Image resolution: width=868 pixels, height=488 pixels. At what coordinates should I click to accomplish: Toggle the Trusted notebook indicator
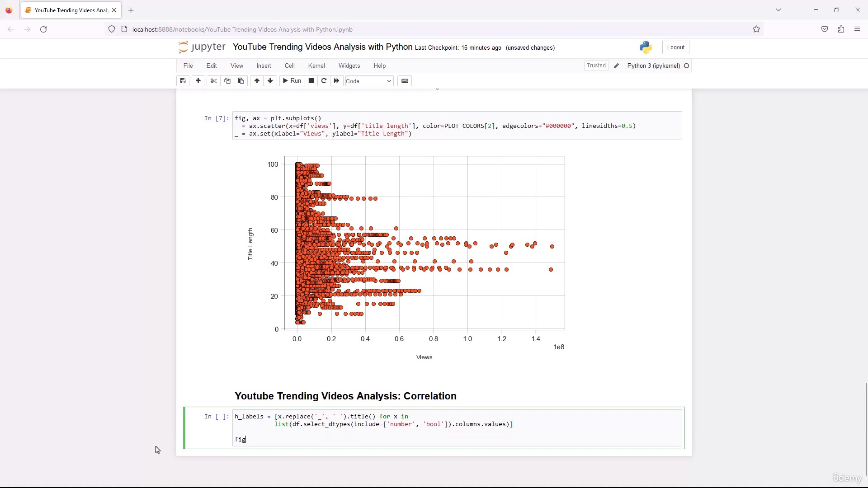(596, 66)
